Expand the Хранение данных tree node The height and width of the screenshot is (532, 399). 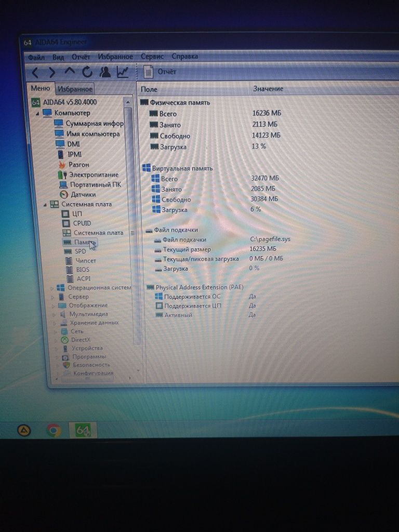coord(55,323)
